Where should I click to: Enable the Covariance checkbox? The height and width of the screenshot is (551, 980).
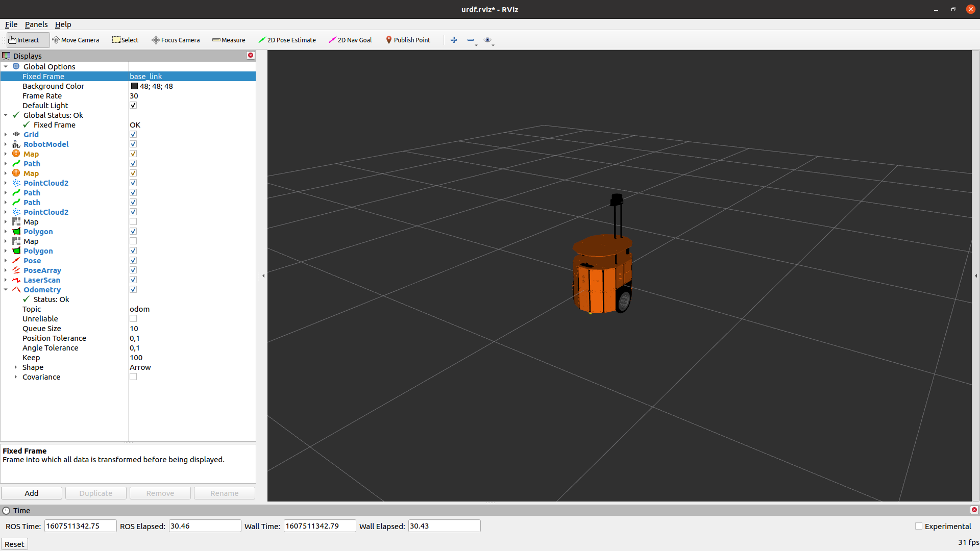[133, 377]
